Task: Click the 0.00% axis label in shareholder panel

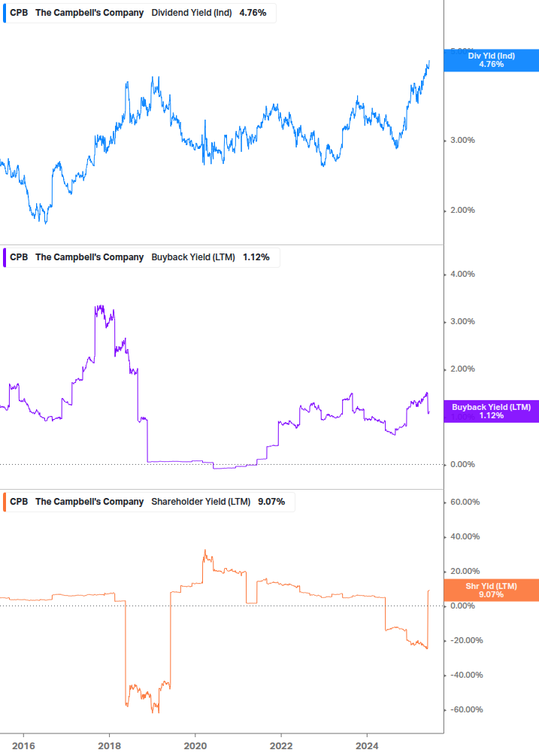Action: click(x=462, y=606)
